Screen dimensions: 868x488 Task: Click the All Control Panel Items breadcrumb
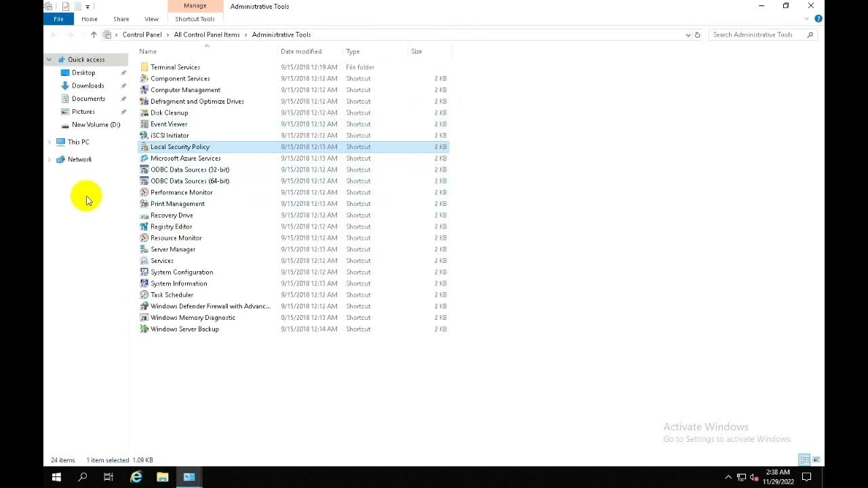(x=207, y=35)
